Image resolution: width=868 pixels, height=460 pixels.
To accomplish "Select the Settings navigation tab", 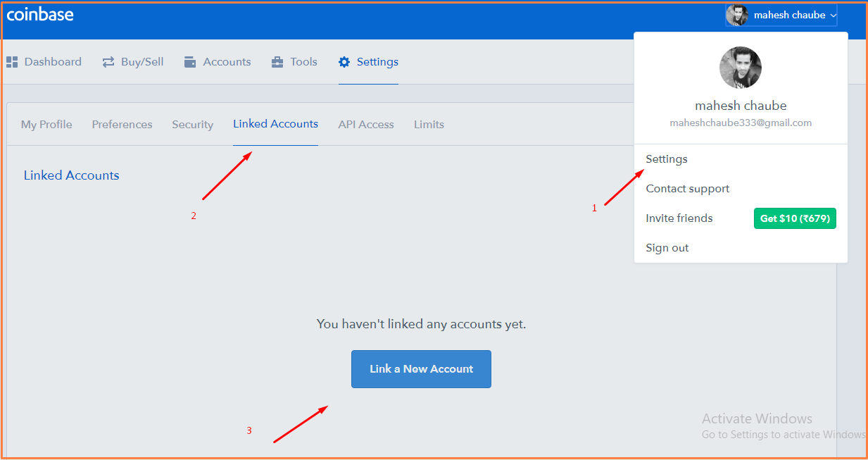I will 368,62.
